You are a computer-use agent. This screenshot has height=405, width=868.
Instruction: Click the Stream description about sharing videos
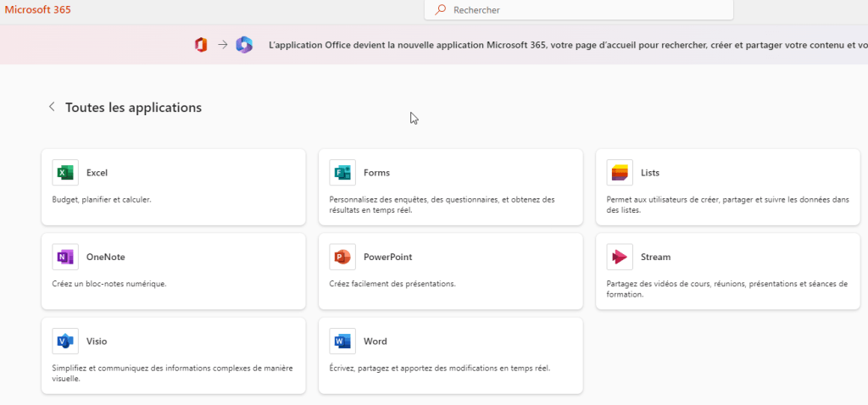click(x=726, y=289)
